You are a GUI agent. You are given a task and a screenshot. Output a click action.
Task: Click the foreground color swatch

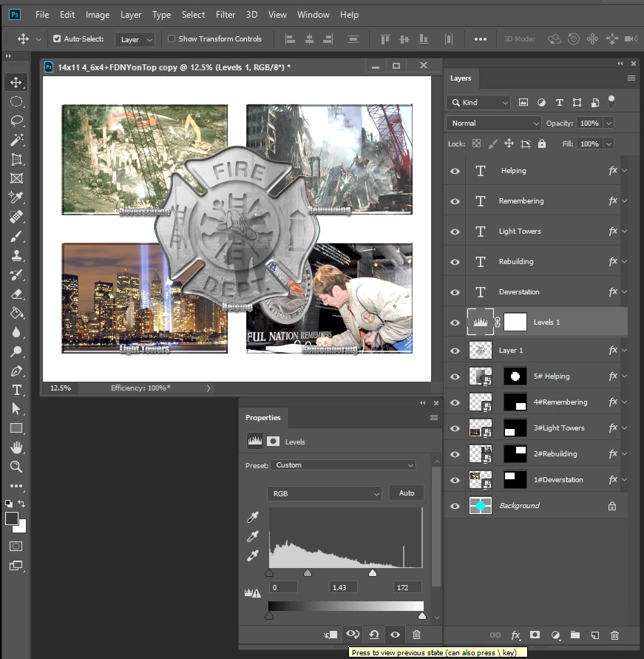(12, 518)
